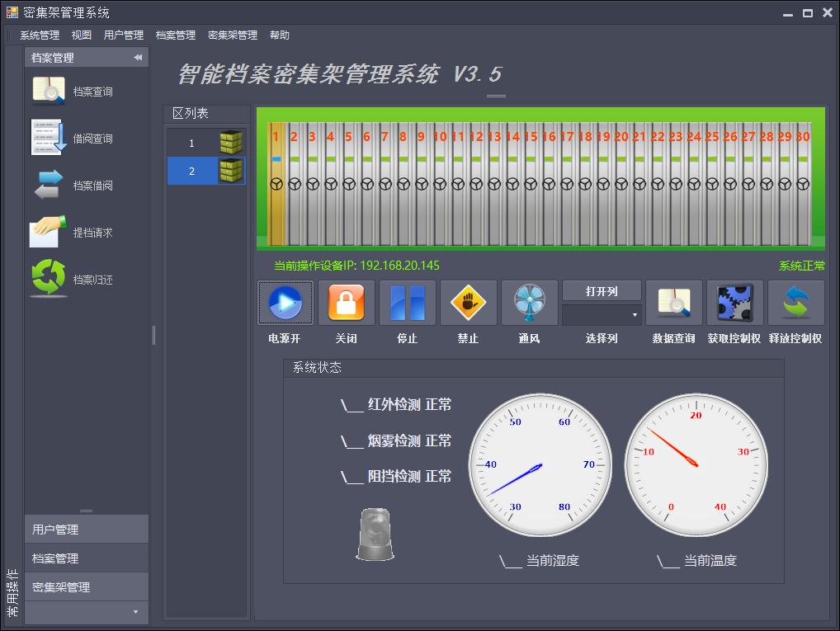The image size is (840, 631).
Task: Turn on the 通风 fan icon
Action: 529,303
